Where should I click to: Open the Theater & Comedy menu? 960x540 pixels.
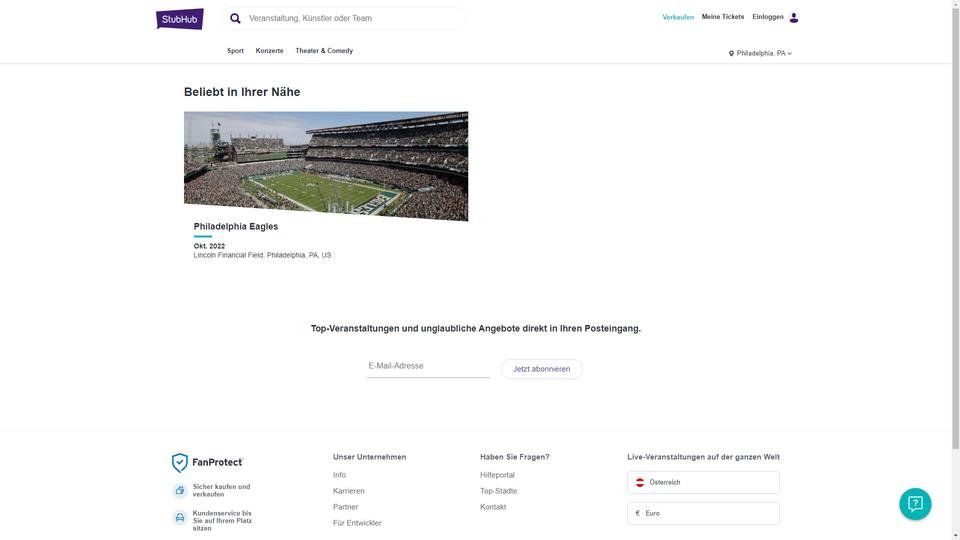324,51
